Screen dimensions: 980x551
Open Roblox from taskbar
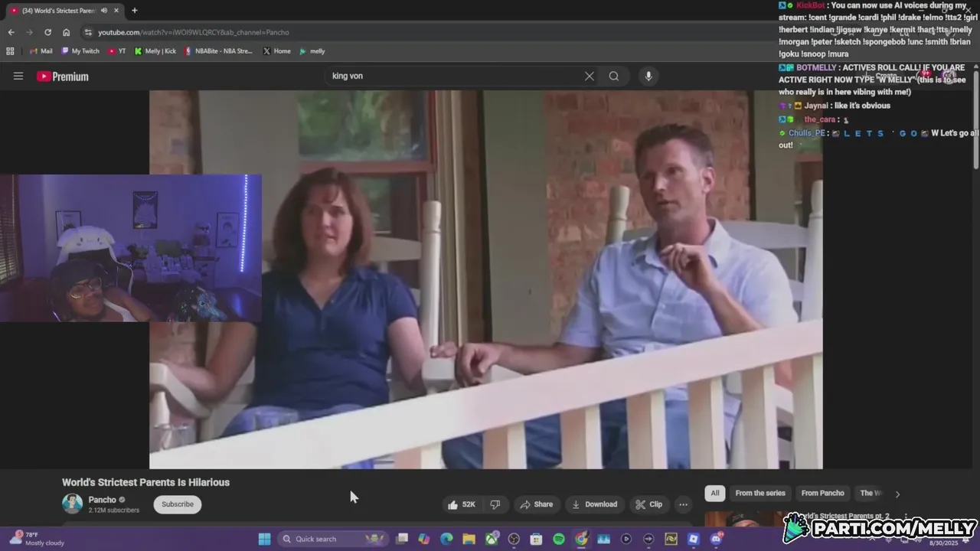[693, 539]
